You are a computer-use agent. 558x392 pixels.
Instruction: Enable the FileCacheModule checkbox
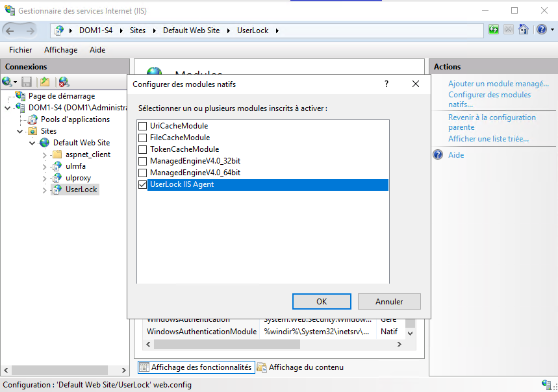(x=142, y=138)
